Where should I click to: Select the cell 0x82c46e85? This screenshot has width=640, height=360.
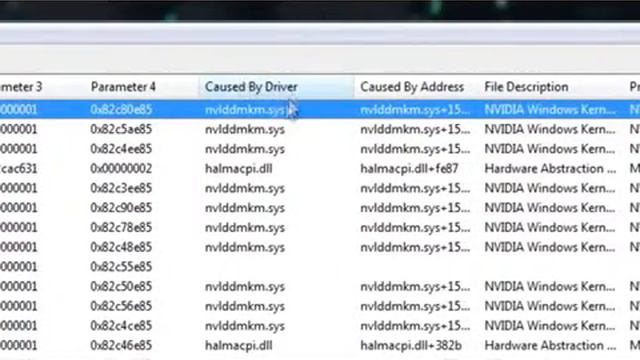pyautogui.click(x=121, y=345)
